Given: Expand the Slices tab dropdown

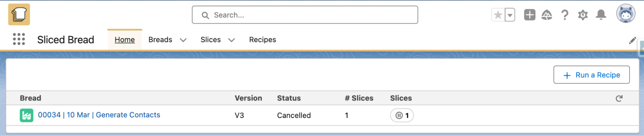Looking at the screenshot, I should click(232, 40).
